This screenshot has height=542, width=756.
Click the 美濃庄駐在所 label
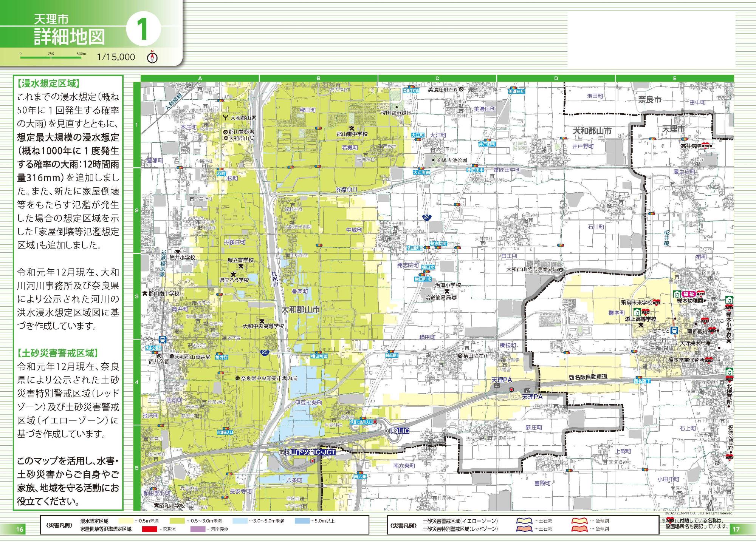click(443, 90)
